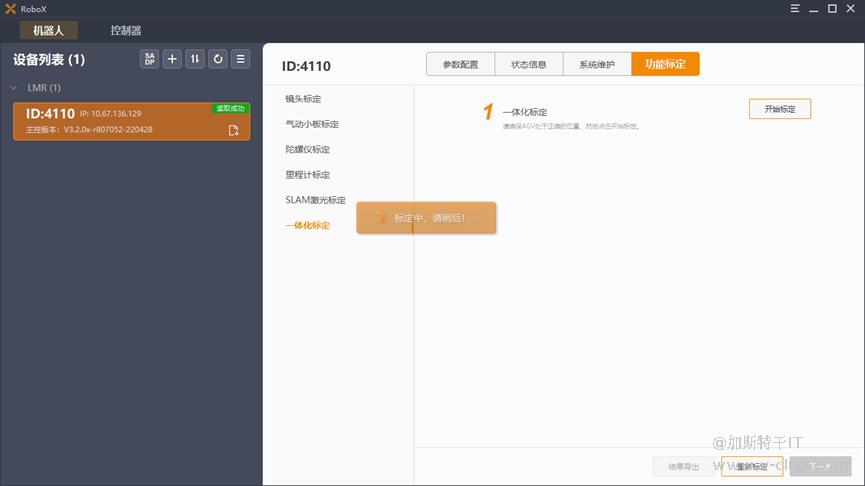Click the 设备列表 (1) heading
The width and height of the screenshot is (865, 486).
(49, 60)
